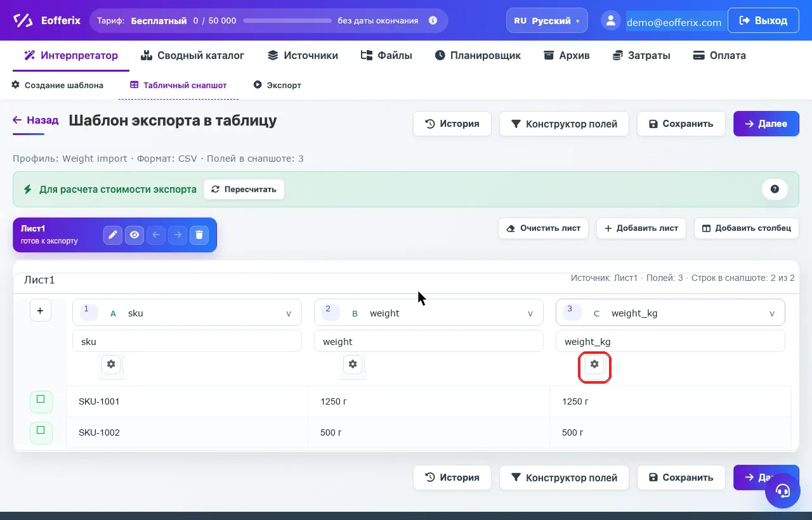Image resolution: width=812 pixels, height=520 pixels.
Task: Open the Архив tab
Action: 567,55
